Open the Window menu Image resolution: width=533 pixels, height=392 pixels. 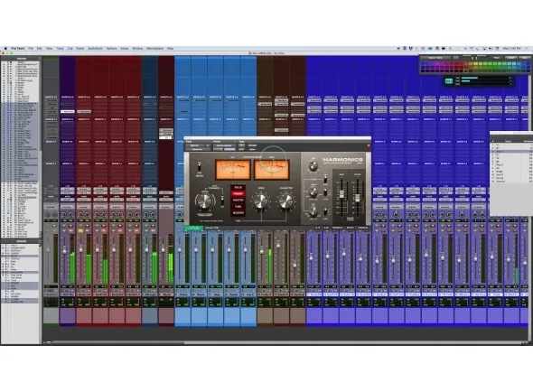[x=137, y=49]
